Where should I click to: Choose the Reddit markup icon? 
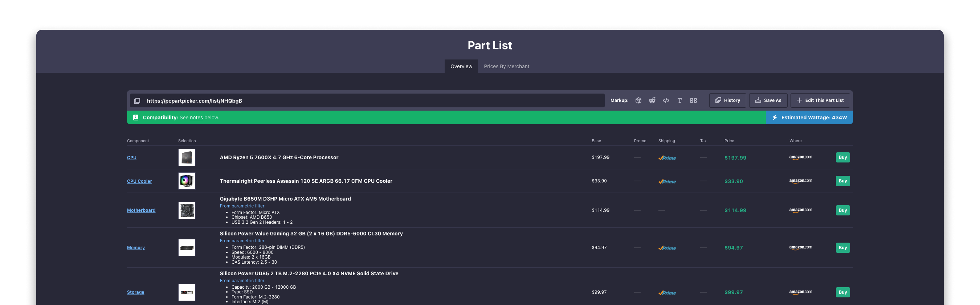click(x=652, y=100)
